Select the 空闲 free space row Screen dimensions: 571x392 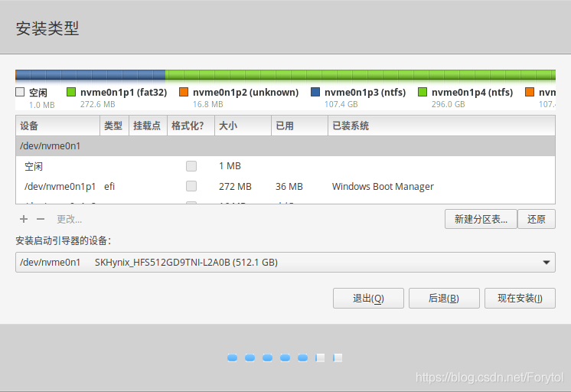coord(285,166)
